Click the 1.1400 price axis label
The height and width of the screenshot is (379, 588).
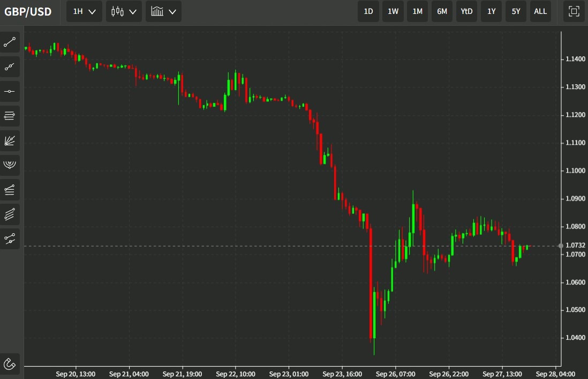click(x=575, y=59)
